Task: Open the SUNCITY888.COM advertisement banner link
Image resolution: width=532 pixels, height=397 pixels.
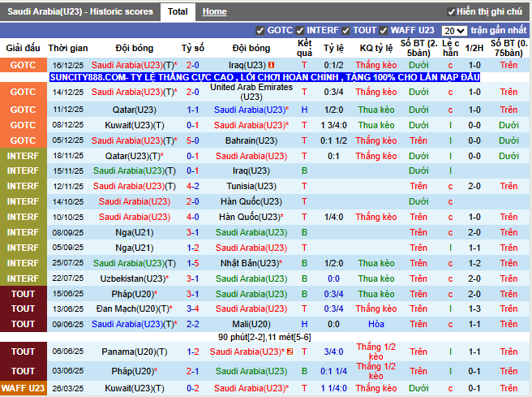Action: [264, 77]
